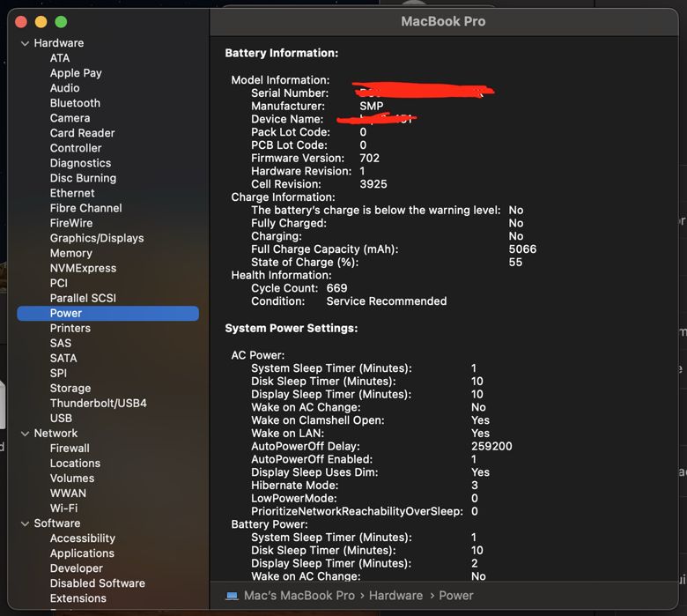Image resolution: width=687 pixels, height=616 pixels.
Task: Click the State of Charge value 55
Action: click(x=515, y=263)
